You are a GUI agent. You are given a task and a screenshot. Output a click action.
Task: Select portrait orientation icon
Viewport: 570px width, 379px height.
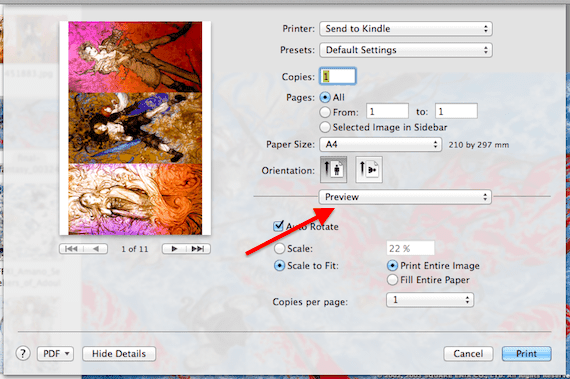pyautogui.click(x=333, y=170)
